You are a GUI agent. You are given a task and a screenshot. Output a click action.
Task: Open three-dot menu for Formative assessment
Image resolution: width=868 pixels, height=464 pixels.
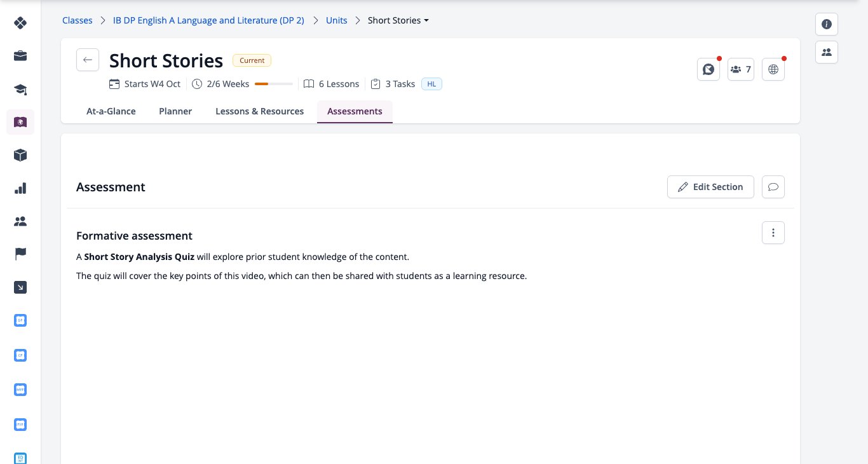[773, 233]
